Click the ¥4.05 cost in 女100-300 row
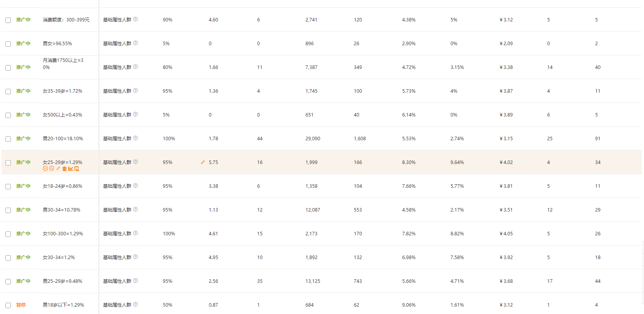Viewport: 644px width, 314px height. point(506,234)
